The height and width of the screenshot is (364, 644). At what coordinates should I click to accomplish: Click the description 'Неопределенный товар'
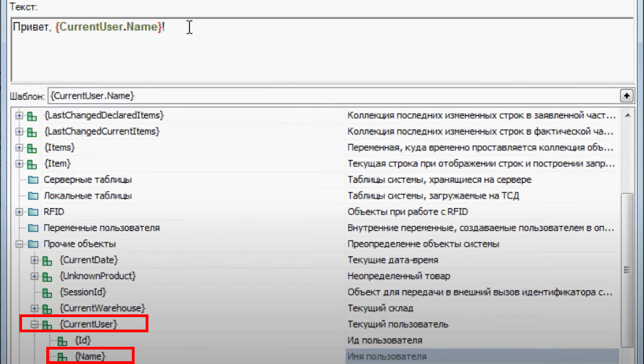click(x=399, y=276)
